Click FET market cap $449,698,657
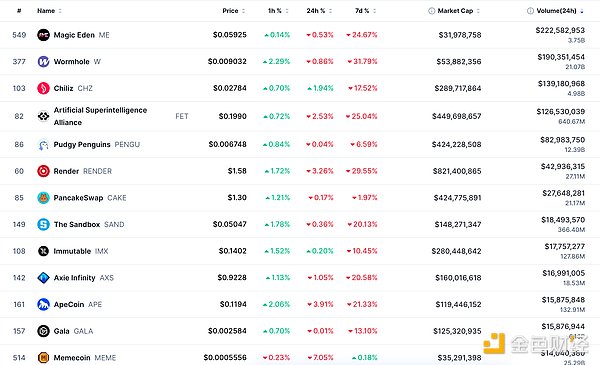This screenshot has height=365, width=600. click(457, 116)
